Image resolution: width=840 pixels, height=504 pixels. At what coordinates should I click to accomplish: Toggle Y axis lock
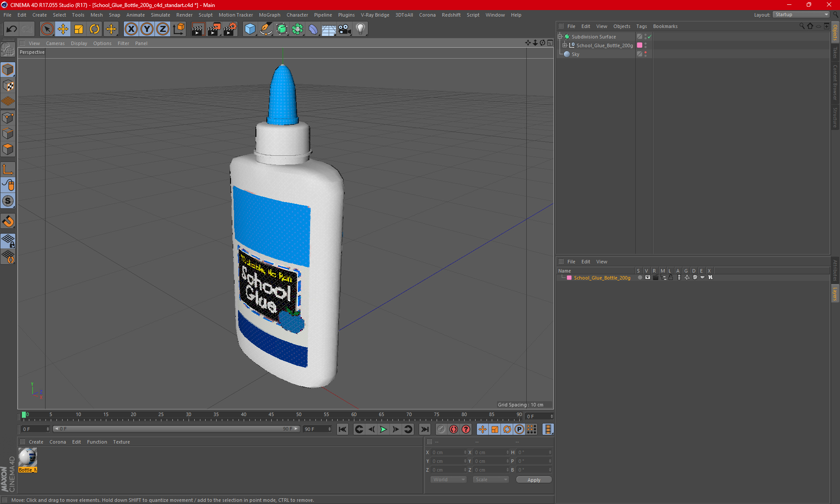(x=147, y=29)
